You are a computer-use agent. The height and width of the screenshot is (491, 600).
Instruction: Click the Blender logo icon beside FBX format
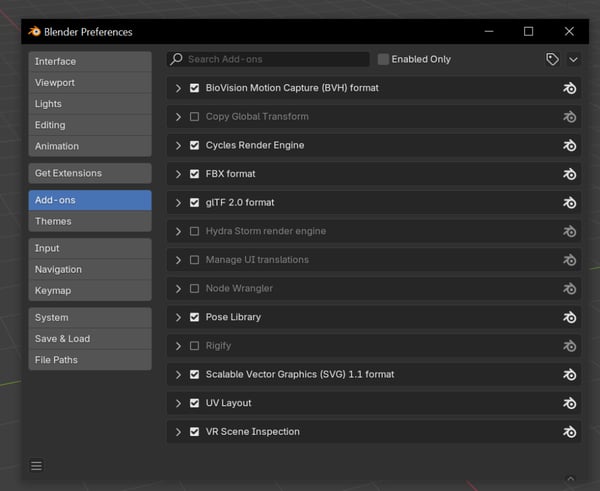tap(569, 174)
